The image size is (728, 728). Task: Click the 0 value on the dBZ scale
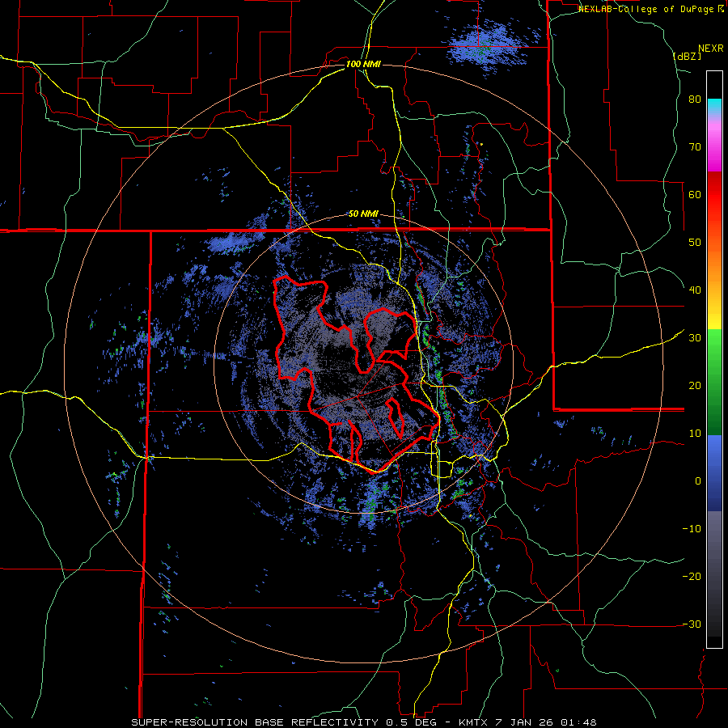(x=698, y=481)
